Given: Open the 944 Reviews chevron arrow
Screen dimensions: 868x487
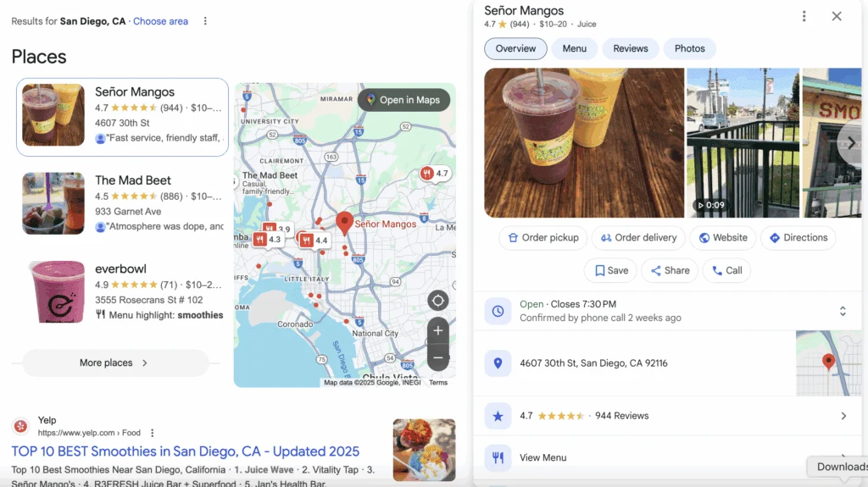Looking at the screenshot, I should click(843, 416).
